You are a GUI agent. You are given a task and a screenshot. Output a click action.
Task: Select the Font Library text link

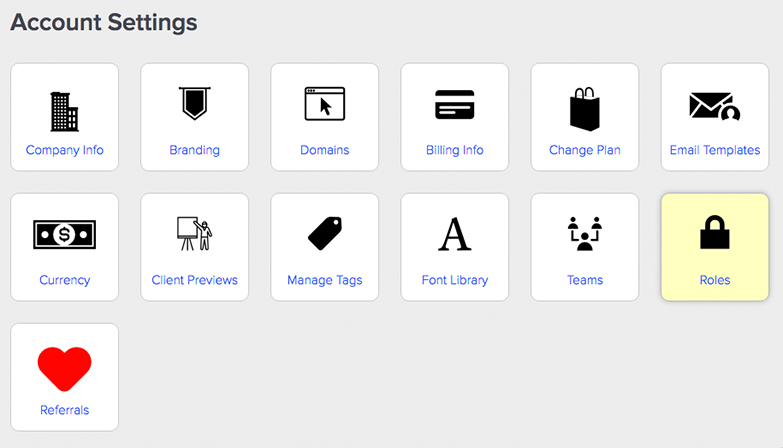pos(454,280)
